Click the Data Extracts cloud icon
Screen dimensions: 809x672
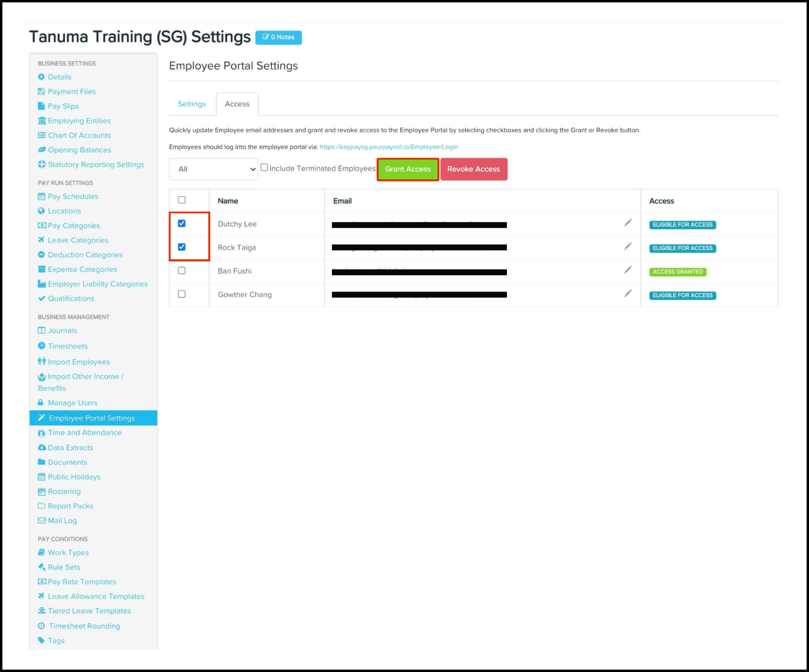pyautogui.click(x=42, y=447)
